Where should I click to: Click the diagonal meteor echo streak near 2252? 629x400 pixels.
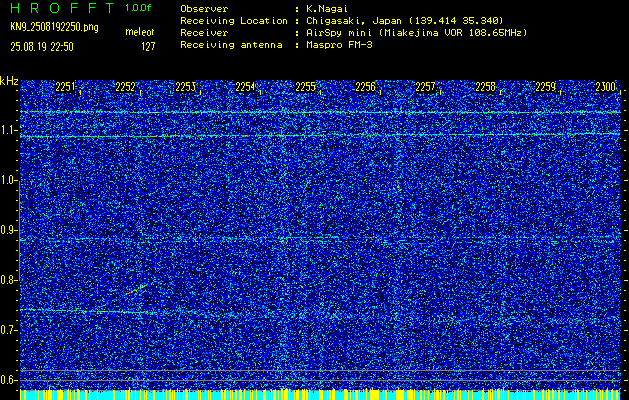[136, 289]
